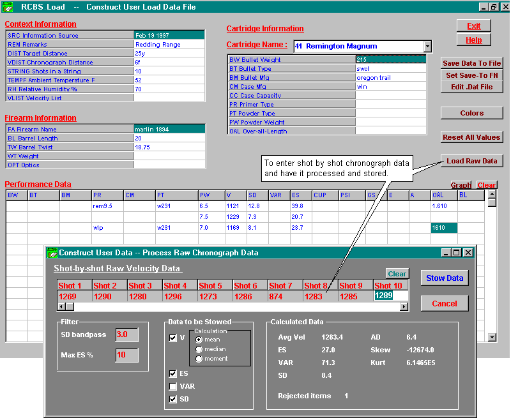Click the empty PT Powder Type field
The width and height of the screenshot is (511, 420).
point(390,114)
